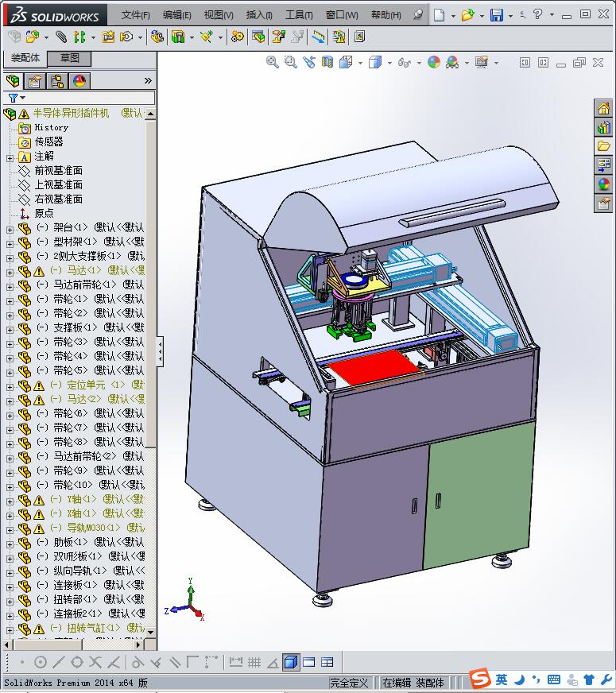
Task: Toggle the grid snap icon
Action: [254, 662]
